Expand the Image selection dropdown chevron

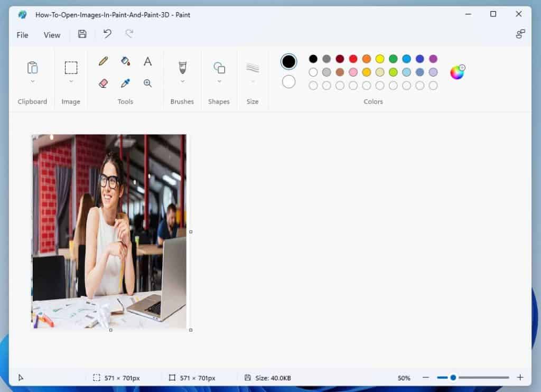(x=71, y=81)
